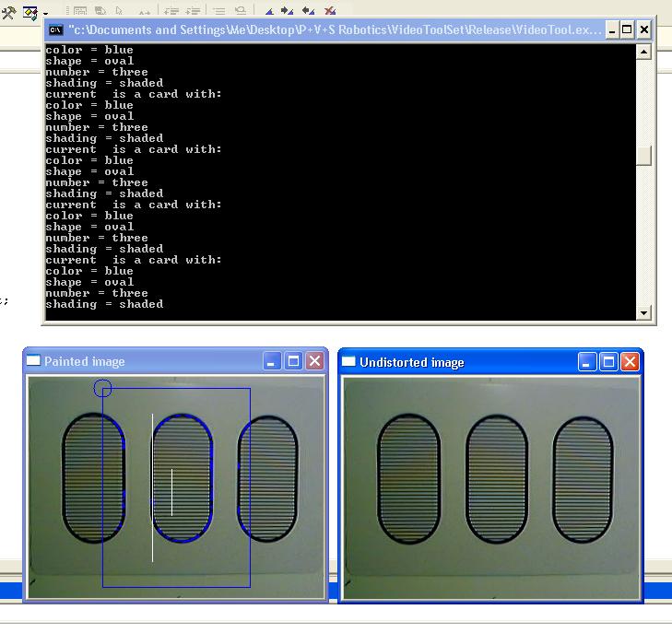Click the first 'color = blue' console line
Screen dimensions: 672x633
point(89,50)
